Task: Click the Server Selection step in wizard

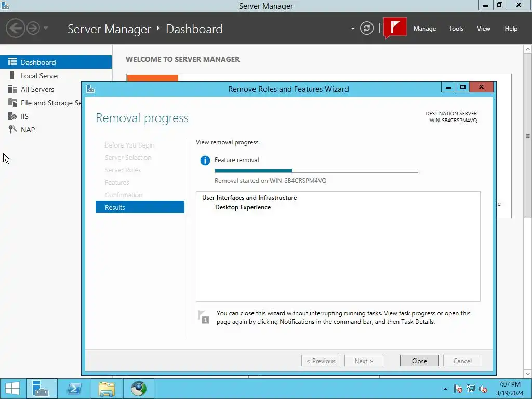Action: click(x=128, y=157)
